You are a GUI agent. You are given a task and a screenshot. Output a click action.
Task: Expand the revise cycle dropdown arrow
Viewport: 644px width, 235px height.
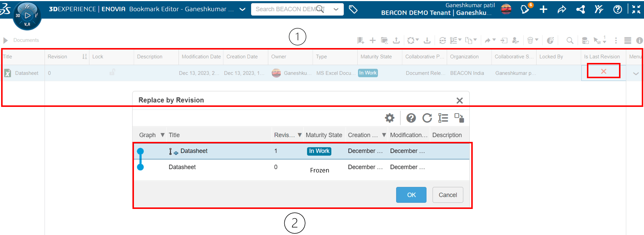click(x=418, y=39)
